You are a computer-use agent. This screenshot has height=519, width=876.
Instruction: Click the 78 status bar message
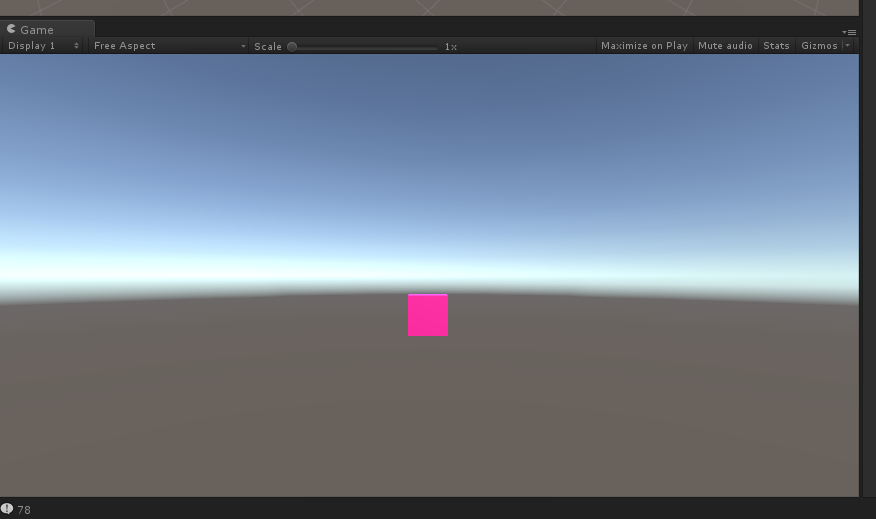pos(24,510)
